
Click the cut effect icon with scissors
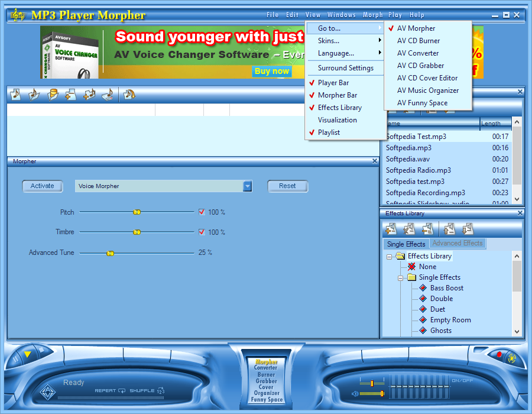409,229
